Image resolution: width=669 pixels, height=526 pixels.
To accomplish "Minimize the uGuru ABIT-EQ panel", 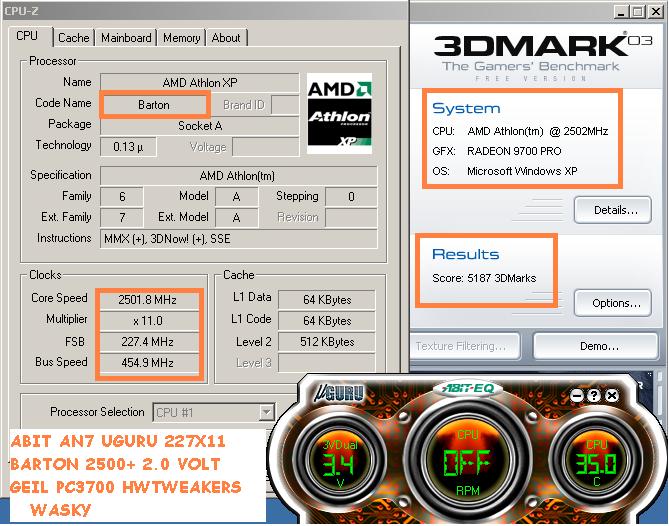I will [577, 396].
